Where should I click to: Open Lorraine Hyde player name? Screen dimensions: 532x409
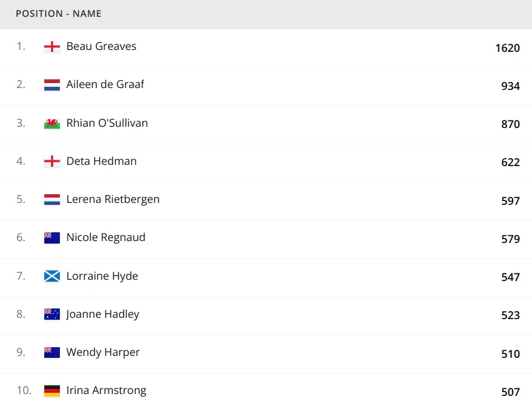pos(102,276)
